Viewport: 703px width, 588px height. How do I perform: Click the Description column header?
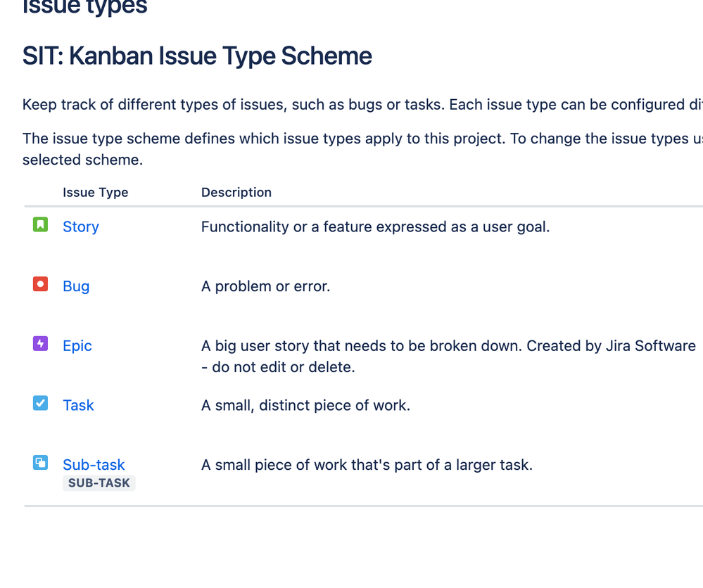point(236,192)
